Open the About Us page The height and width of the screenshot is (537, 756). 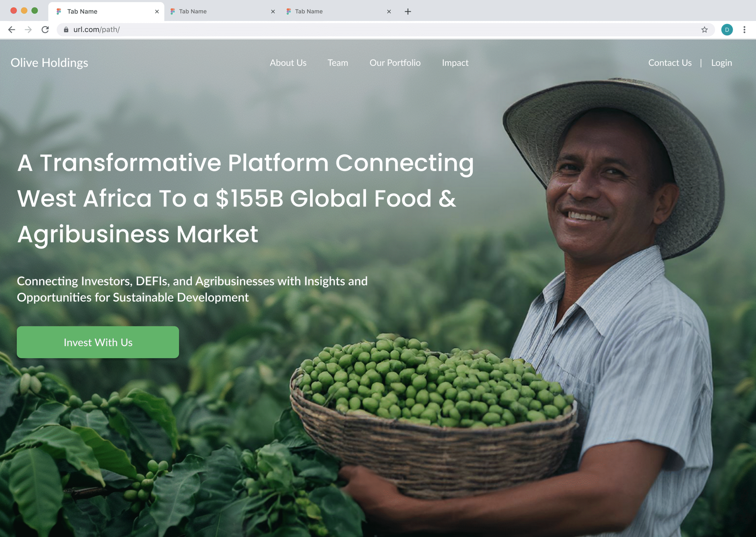click(288, 63)
